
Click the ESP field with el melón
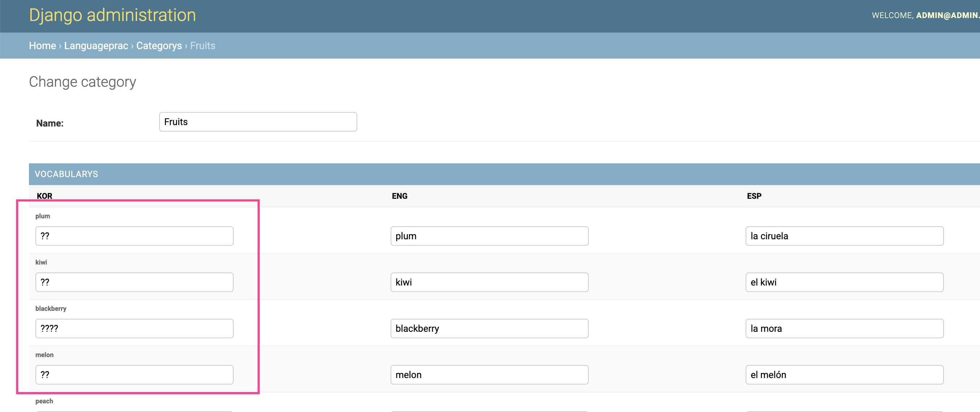pyautogui.click(x=844, y=375)
